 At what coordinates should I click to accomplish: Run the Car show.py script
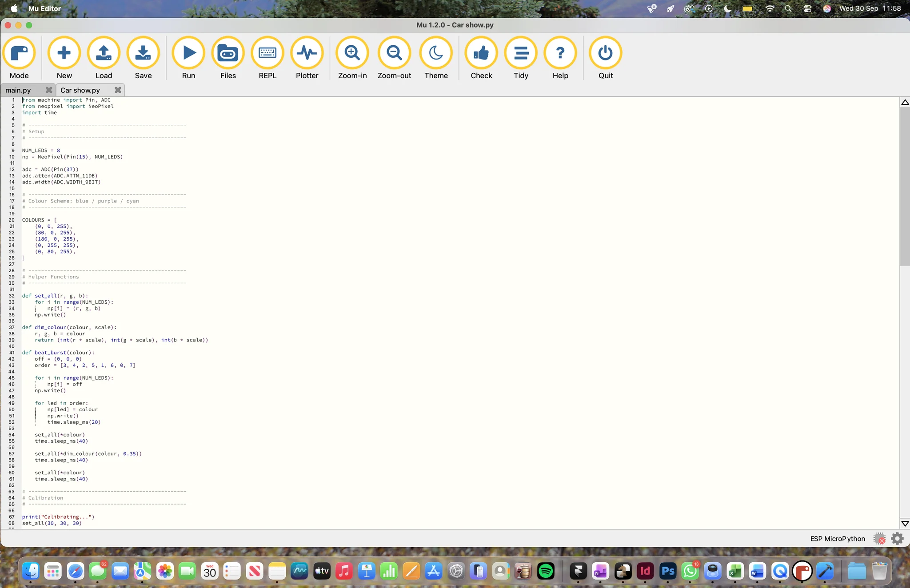(188, 58)
